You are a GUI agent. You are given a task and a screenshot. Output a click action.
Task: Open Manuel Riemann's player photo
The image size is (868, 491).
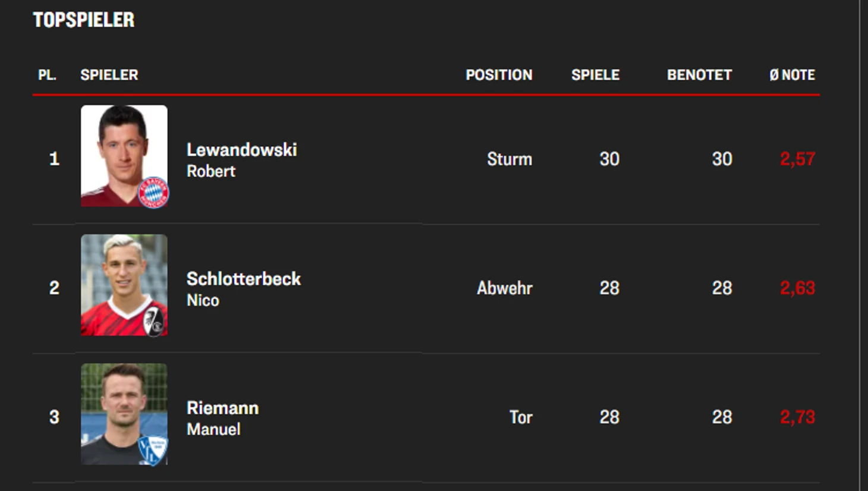pyautogui.click(x=124, y=414)
